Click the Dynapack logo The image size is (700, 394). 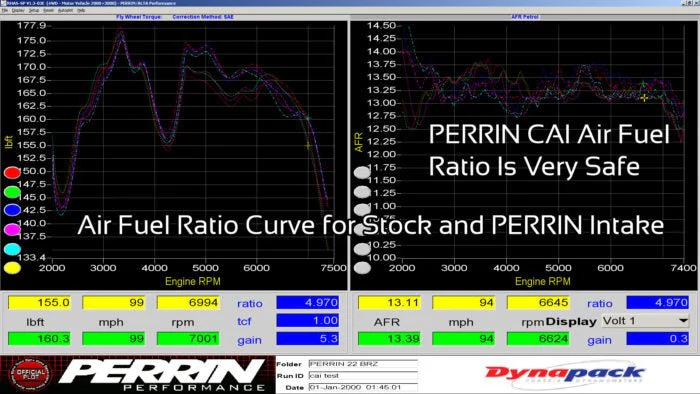click(x=565, y=373)
